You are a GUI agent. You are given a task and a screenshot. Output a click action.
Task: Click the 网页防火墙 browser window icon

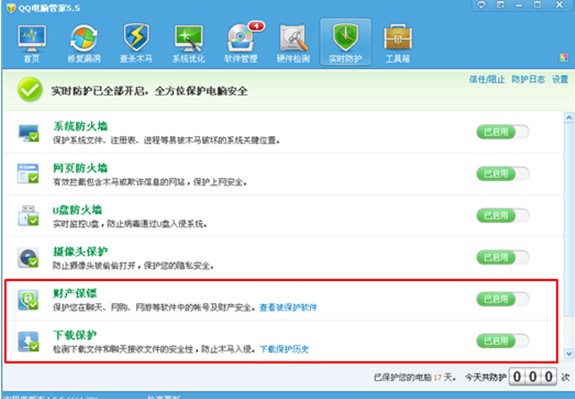[28, 174]
